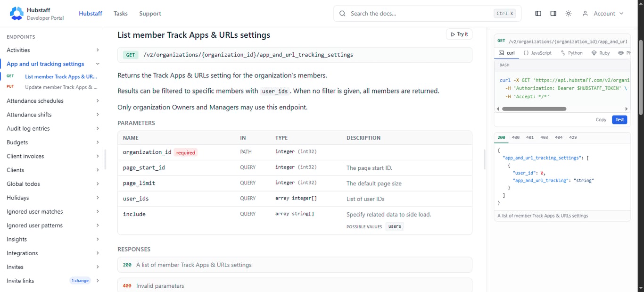Select the curl code tab
644x292 pixels.
coord(507,53)
